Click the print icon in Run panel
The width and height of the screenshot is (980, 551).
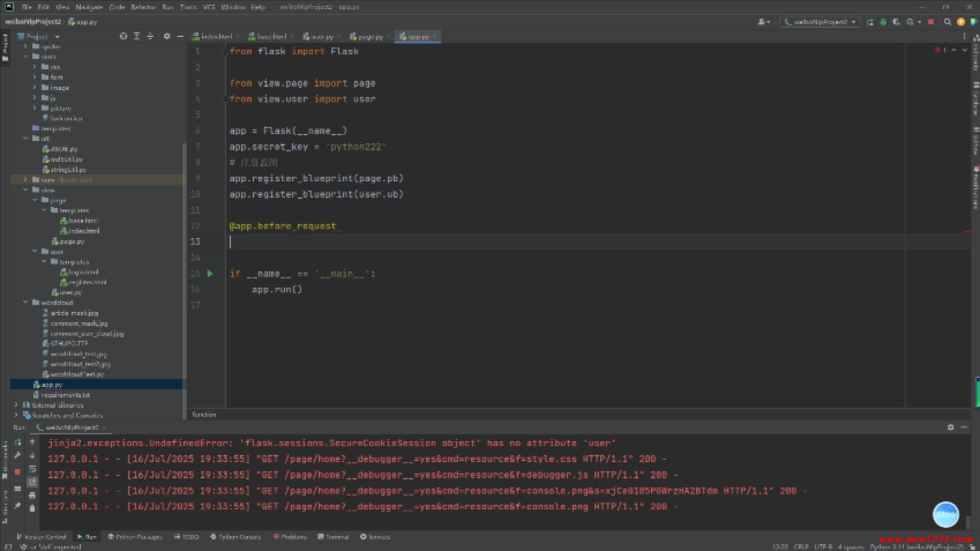[32, 495]
